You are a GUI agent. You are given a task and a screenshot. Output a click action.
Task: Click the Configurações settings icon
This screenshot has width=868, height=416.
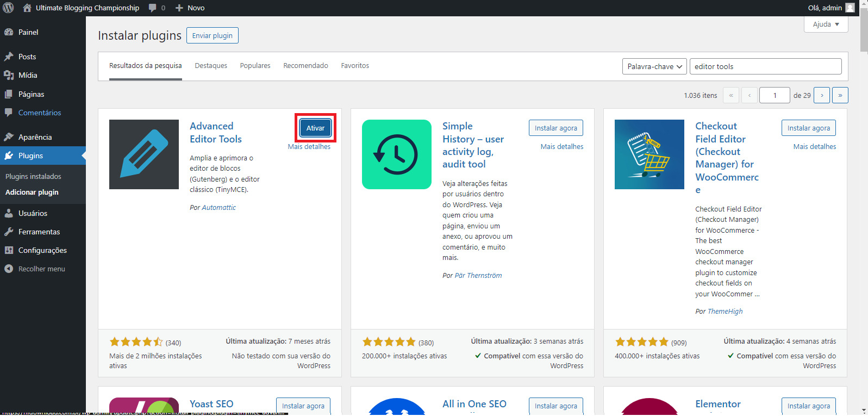9,250
